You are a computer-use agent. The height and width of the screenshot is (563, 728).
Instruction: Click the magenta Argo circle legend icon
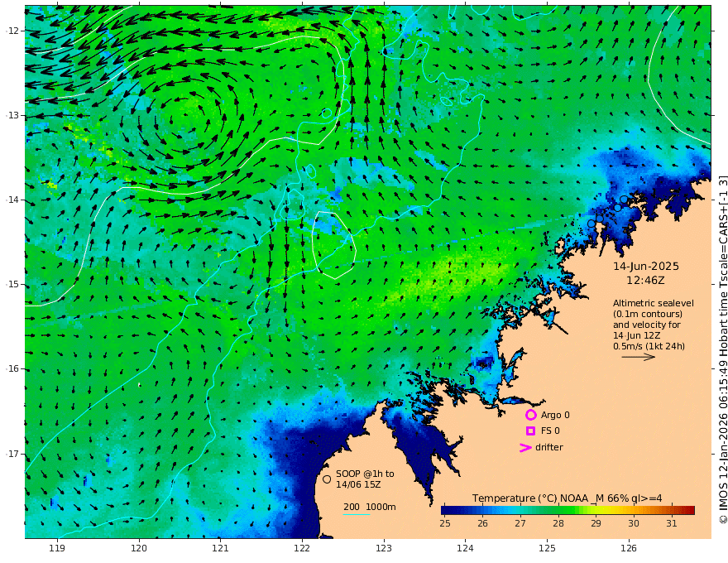point(530,415)
